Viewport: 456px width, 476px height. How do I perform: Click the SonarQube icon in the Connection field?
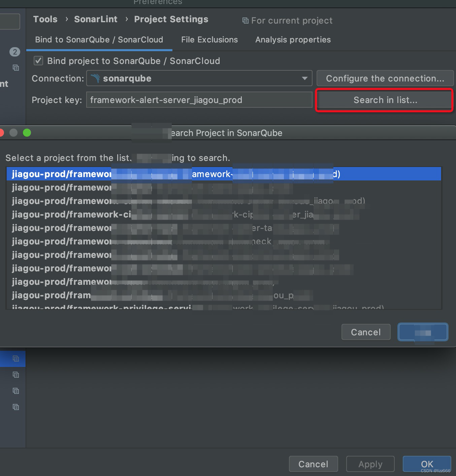point(97,78)
